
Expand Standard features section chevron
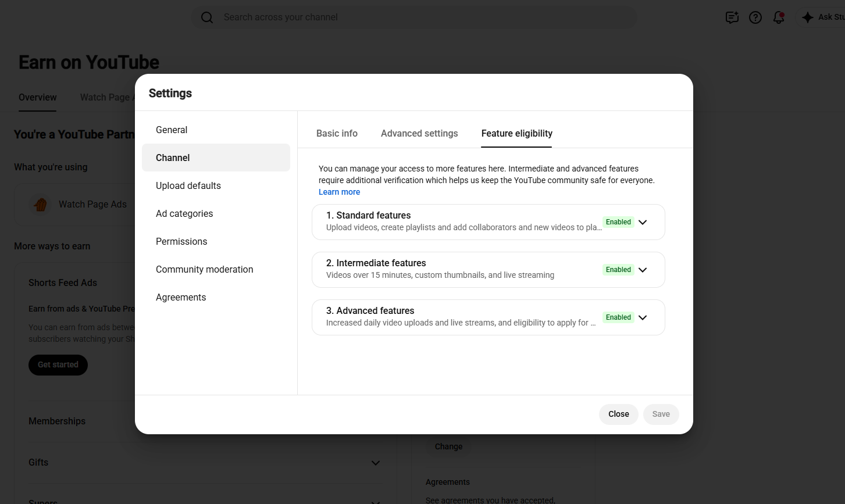pos(643,222)
